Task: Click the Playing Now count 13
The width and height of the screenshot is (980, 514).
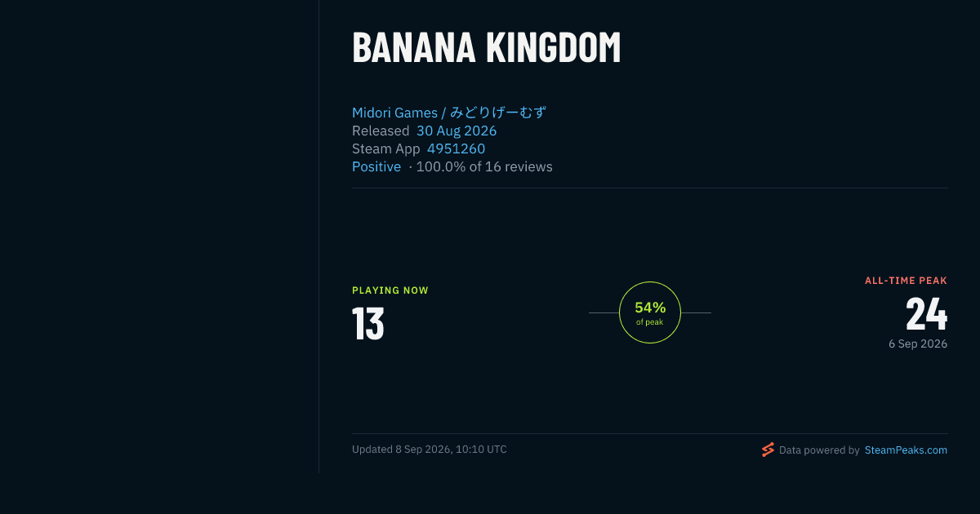Action: tap(368, 324)
